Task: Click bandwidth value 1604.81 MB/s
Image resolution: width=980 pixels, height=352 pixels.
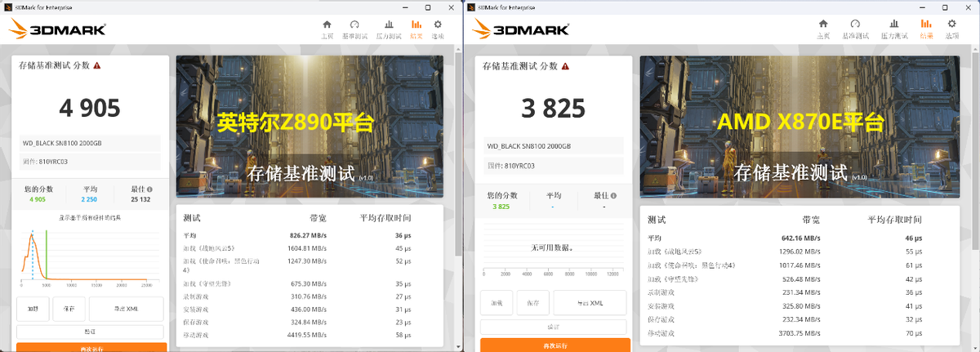Action: (307, 247)
